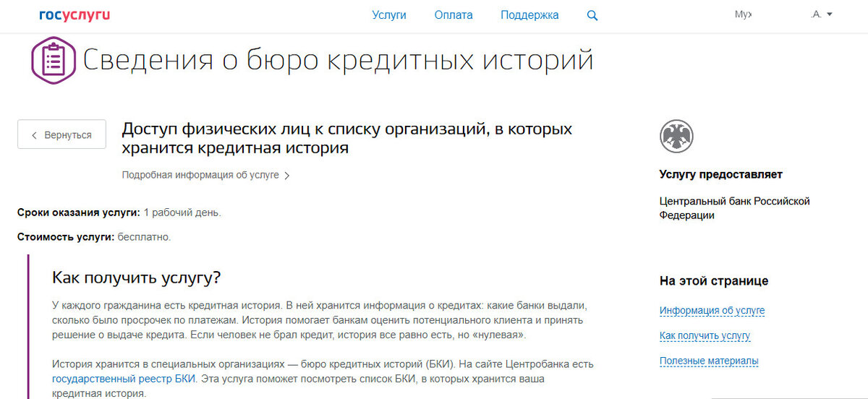Open the Услуги menu
The height and width of the screenshot is (399, 868).
coord(389,14)
